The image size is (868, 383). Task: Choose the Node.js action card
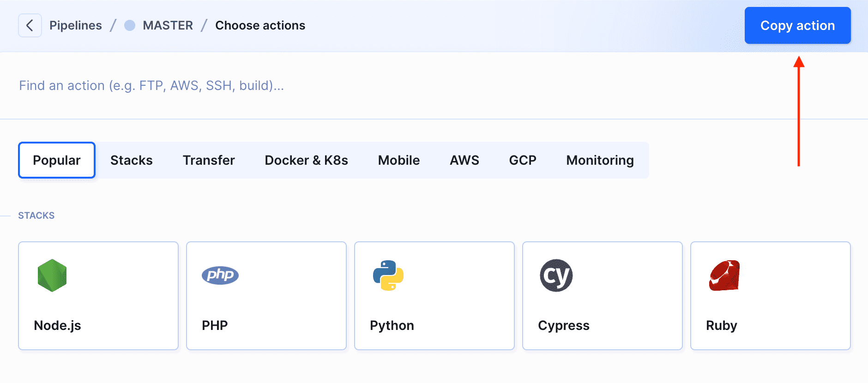point(98,296)
